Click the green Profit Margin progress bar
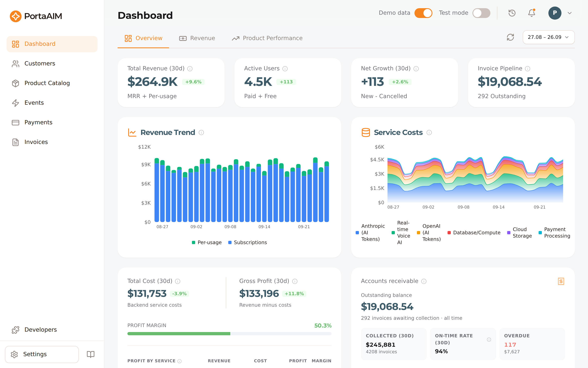The width and height of the screenshot is (588, 368). [179, 334]
